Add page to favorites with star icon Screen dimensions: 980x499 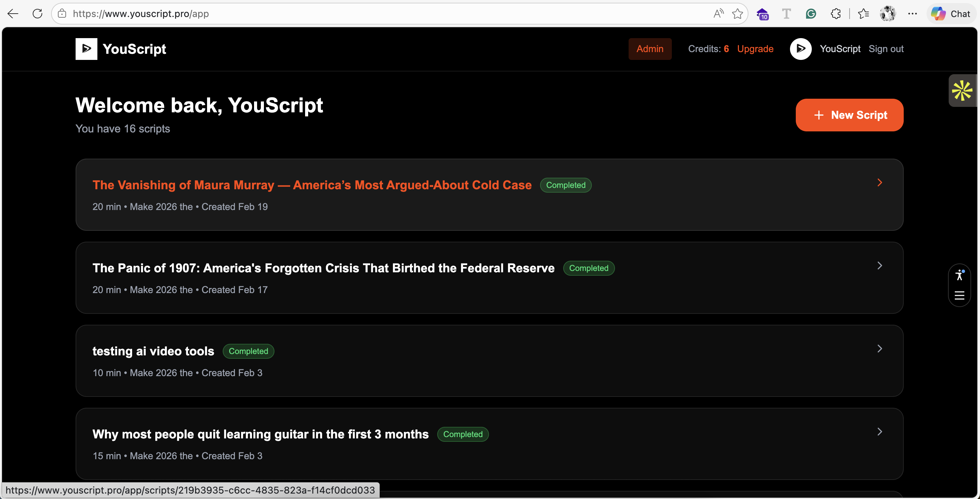(x=737, y=14)
